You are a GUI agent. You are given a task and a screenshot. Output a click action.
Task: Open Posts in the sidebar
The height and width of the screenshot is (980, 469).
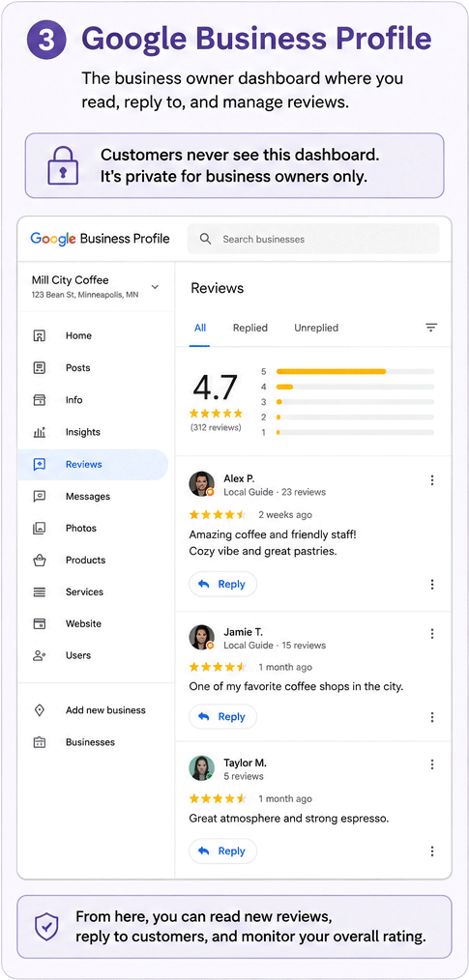(x=93, y=367)
